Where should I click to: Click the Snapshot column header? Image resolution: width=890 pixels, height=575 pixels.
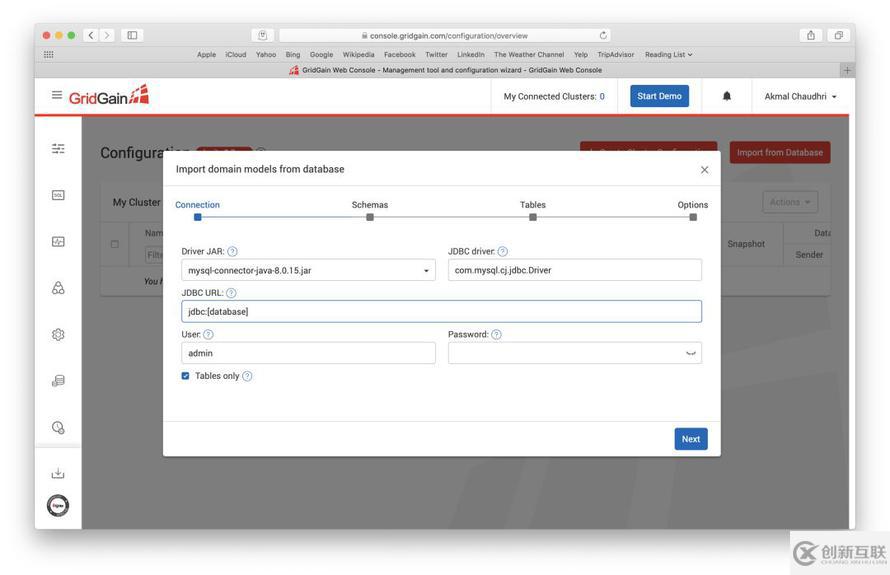pos(746,244)
